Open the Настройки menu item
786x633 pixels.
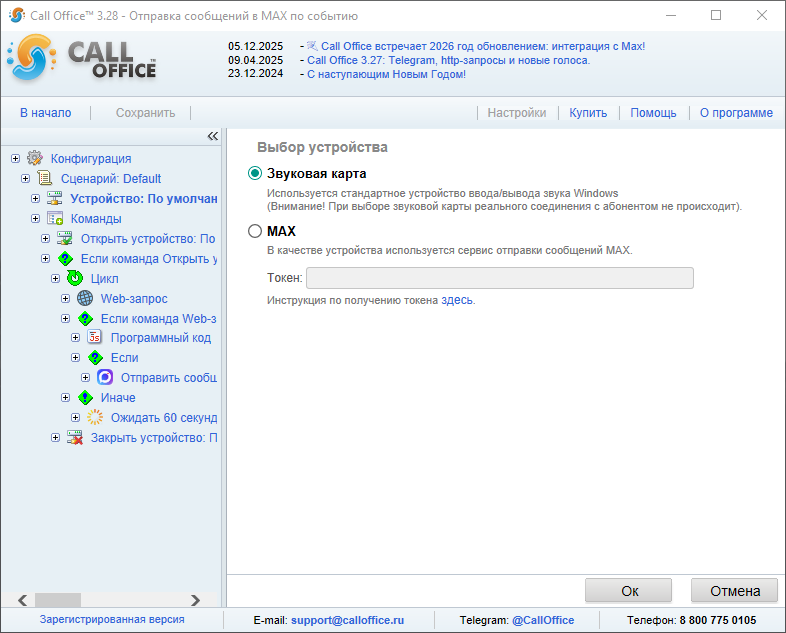point(516,113)
